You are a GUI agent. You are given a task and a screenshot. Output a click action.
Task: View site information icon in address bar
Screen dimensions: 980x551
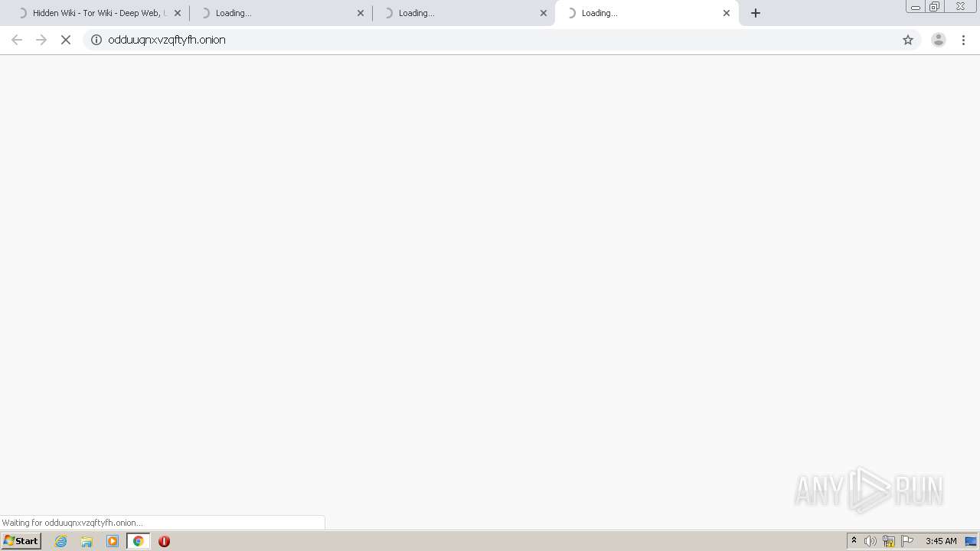coord(96,40)
